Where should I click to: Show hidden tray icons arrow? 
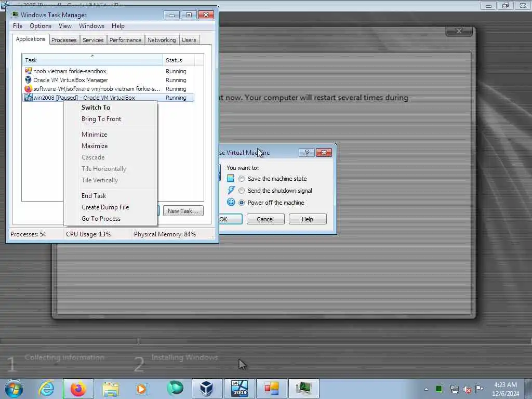pos(426,389)
